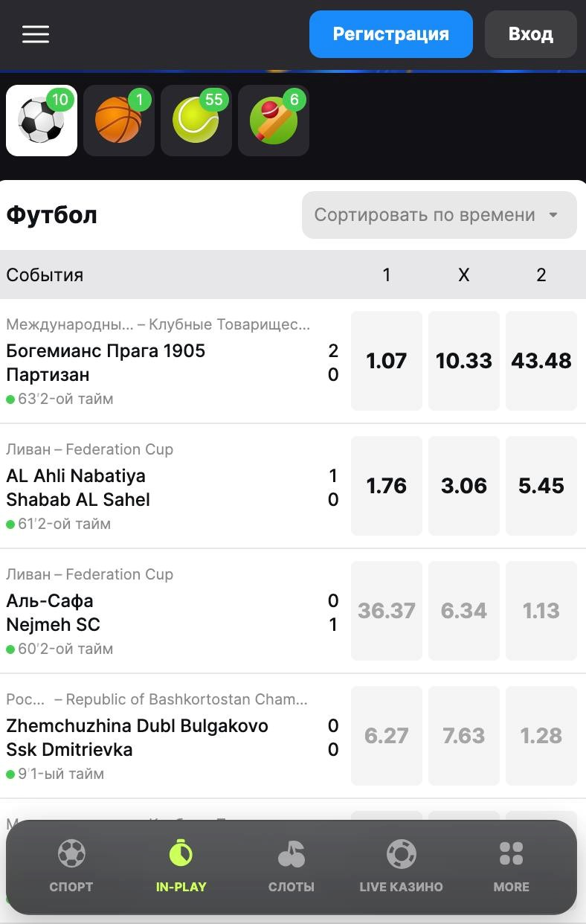Select the tennis ball sport icon

(196, 121)
